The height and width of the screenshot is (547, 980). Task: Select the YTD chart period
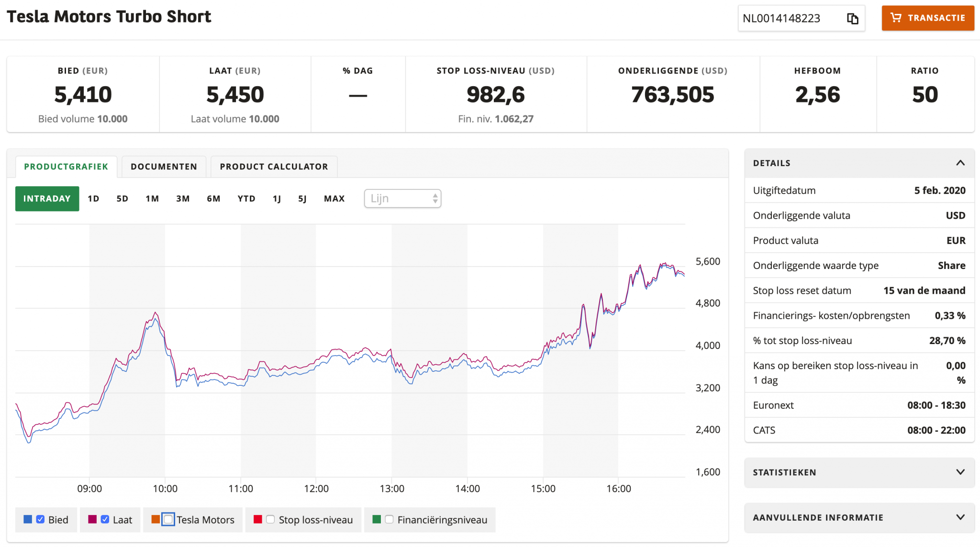[246, 199]
